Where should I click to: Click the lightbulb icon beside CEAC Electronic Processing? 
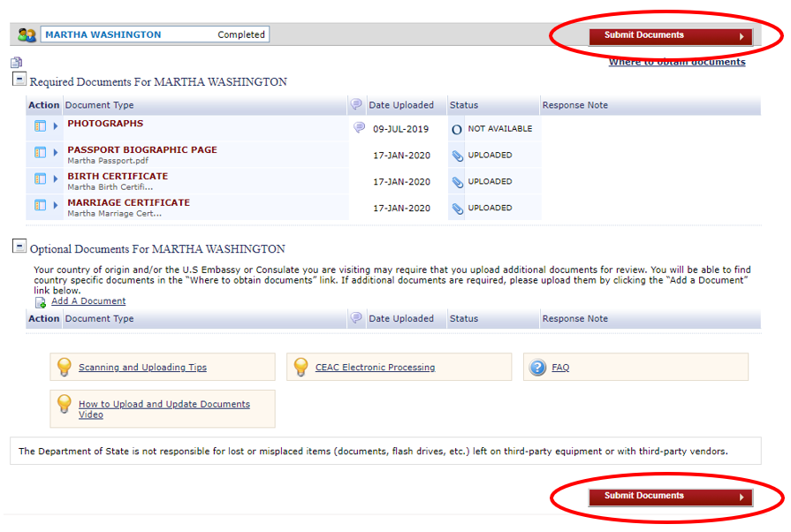click(300, 367)
